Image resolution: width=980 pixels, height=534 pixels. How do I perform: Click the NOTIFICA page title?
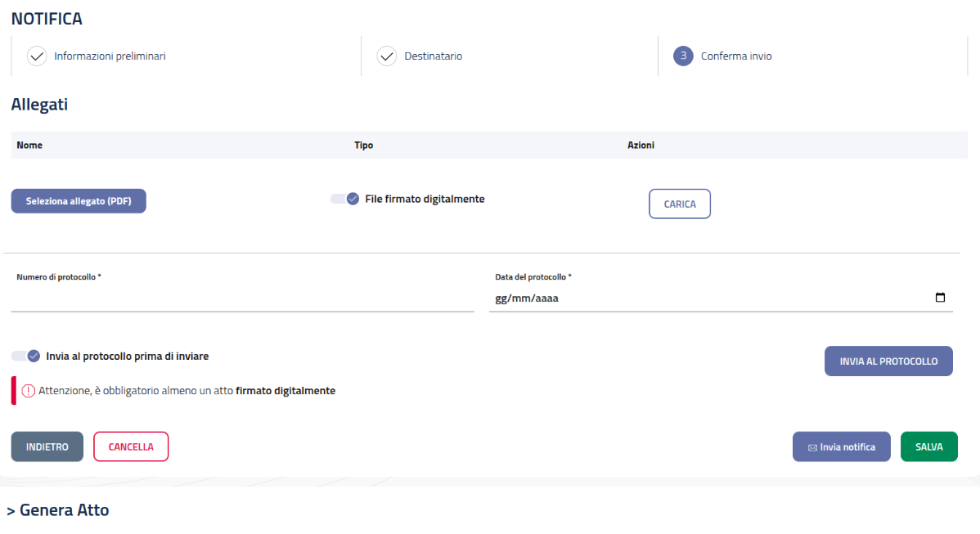tap(47, 19)
